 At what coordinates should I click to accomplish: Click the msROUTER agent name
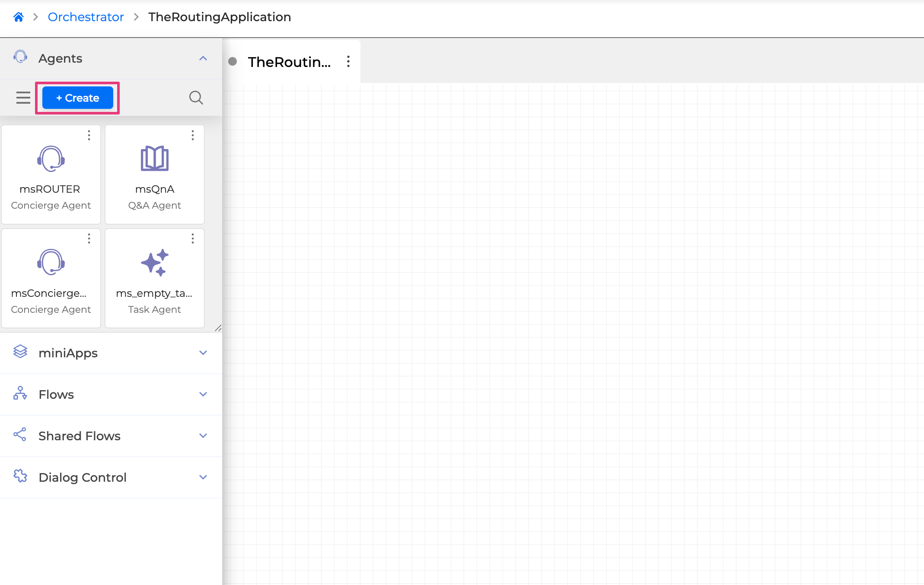click(50, 189)
